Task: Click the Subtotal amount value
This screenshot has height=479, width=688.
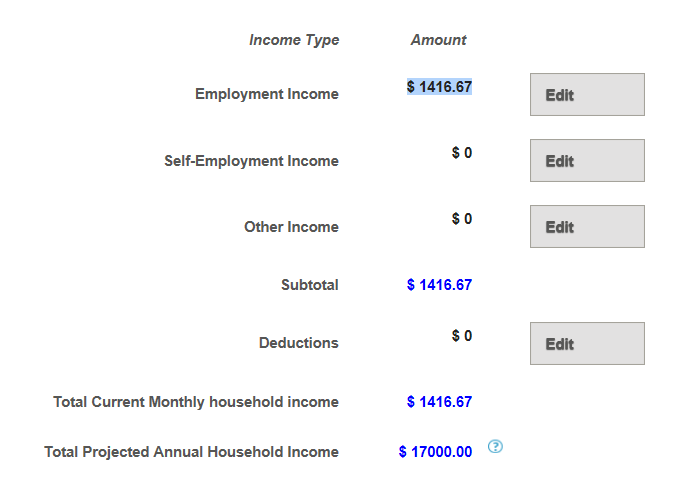Action: (x=439, y=285)
